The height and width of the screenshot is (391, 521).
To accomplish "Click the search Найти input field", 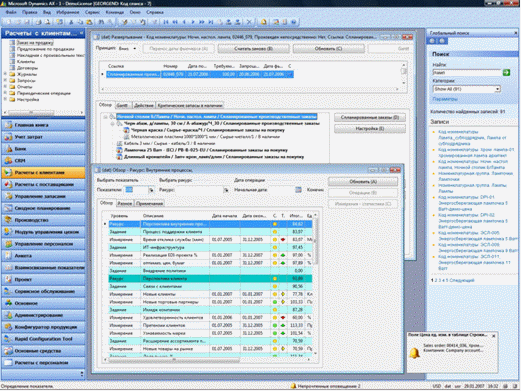I will 467,72.
